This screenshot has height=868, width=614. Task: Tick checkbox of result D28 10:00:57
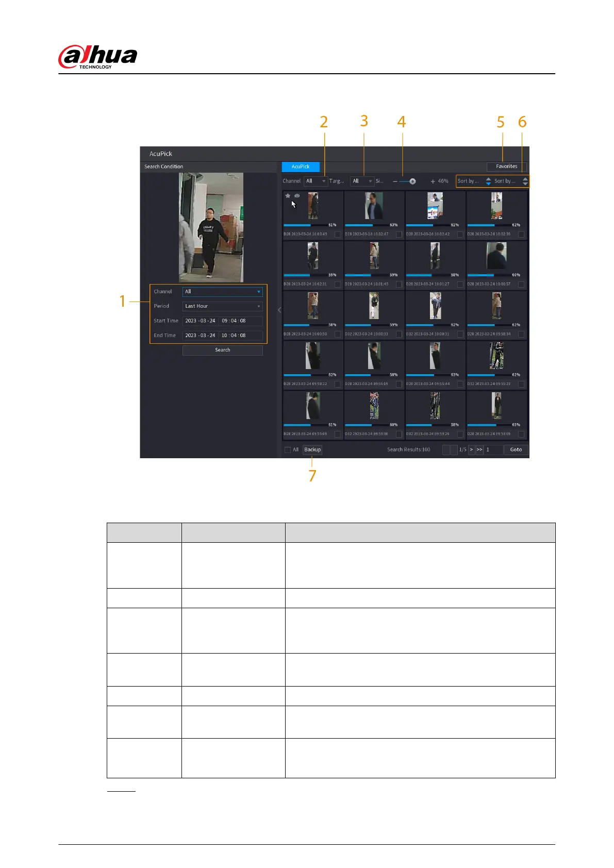click(521, 285)
